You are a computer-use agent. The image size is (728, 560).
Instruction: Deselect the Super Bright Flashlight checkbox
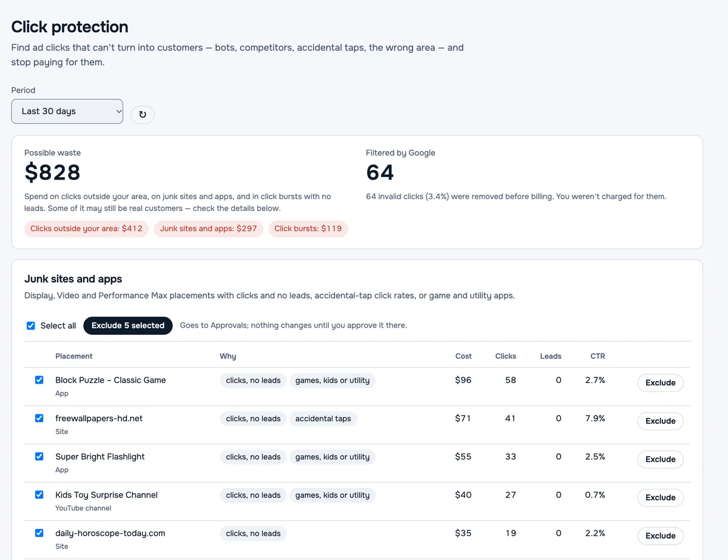coord(39,456)
